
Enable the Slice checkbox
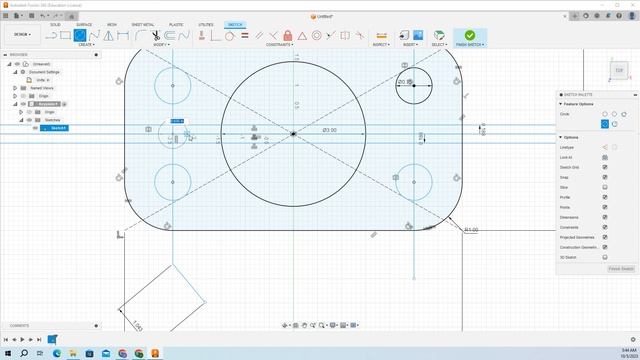pyautogui.click(x=605, y=187)
